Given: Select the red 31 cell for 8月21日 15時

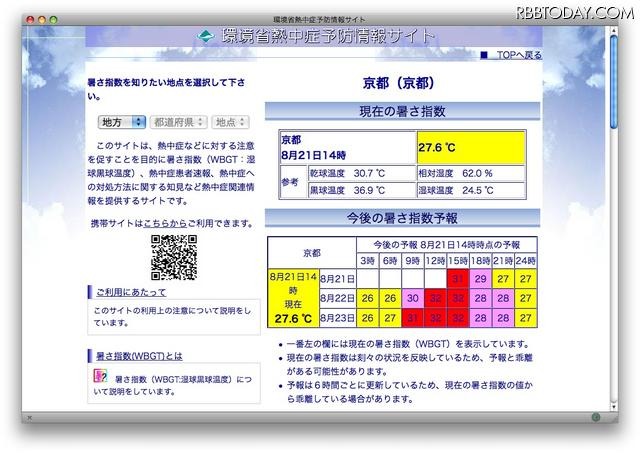Looking at the screenshot, I should tap(460, 277).
